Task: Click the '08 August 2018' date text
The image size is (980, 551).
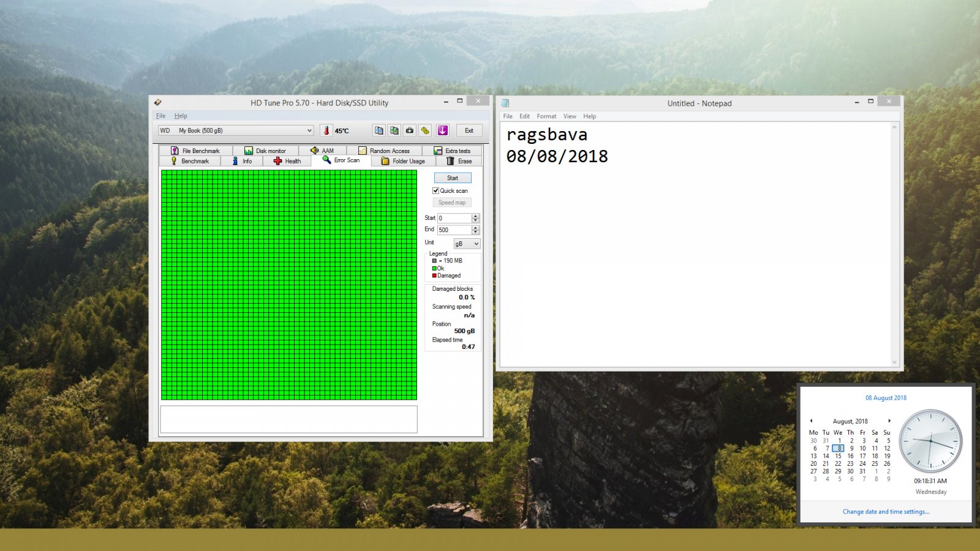Action: click(x=886, y=398)
